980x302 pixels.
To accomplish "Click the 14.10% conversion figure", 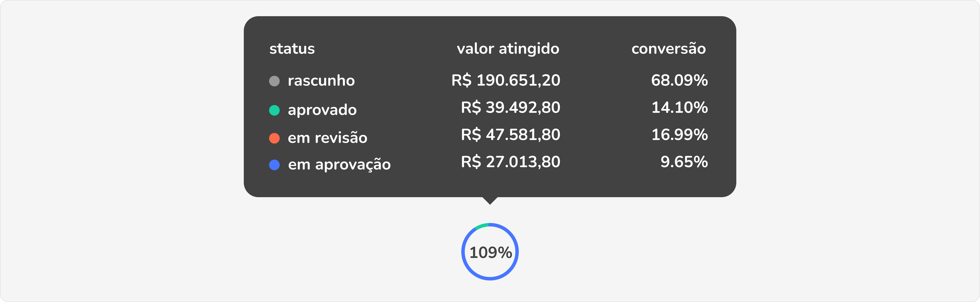I will (680, 108).
